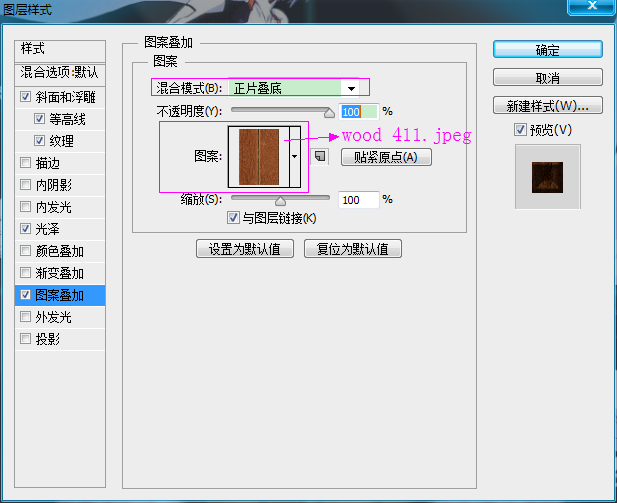Screen dimensions: 617x503
Task: Open the 斜面和浮雕 settings panel
Action: pos(65,97)
